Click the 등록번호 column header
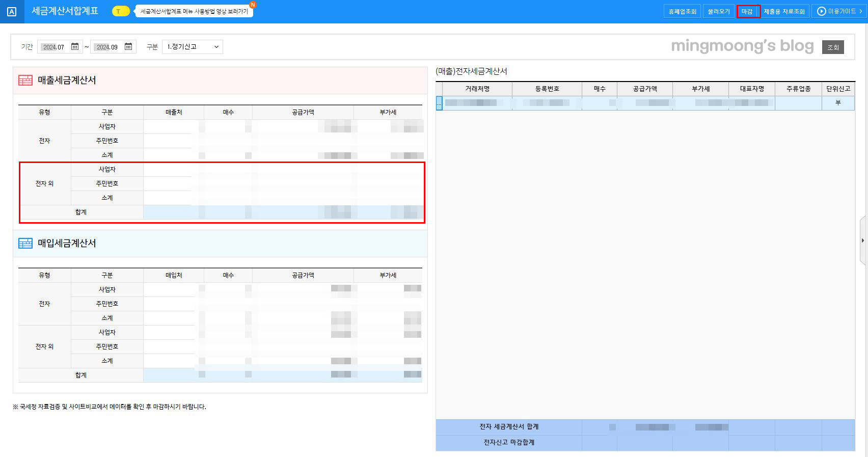 [547, 89]
